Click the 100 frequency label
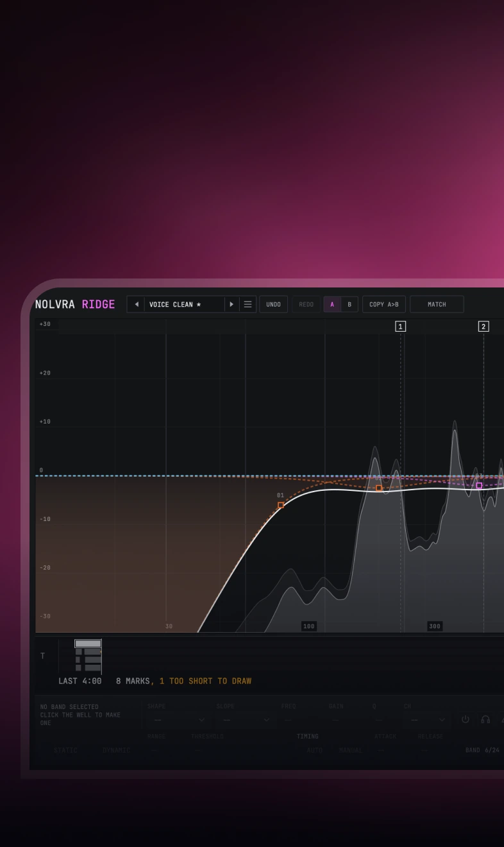Viewport: 504px width, 847px height. (x=309, y=626)
